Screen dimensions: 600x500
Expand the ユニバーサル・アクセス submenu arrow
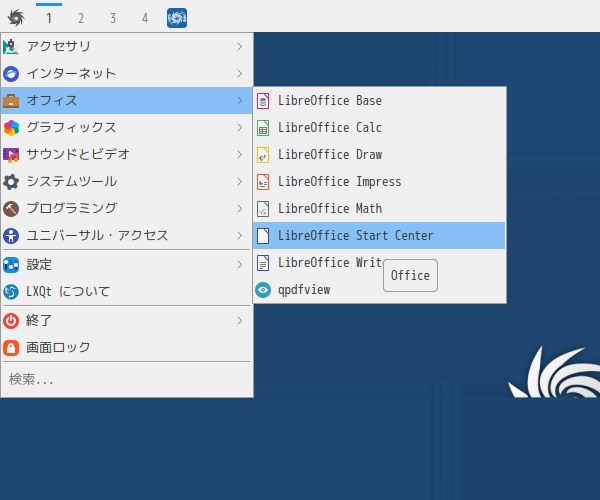(240, 236)
